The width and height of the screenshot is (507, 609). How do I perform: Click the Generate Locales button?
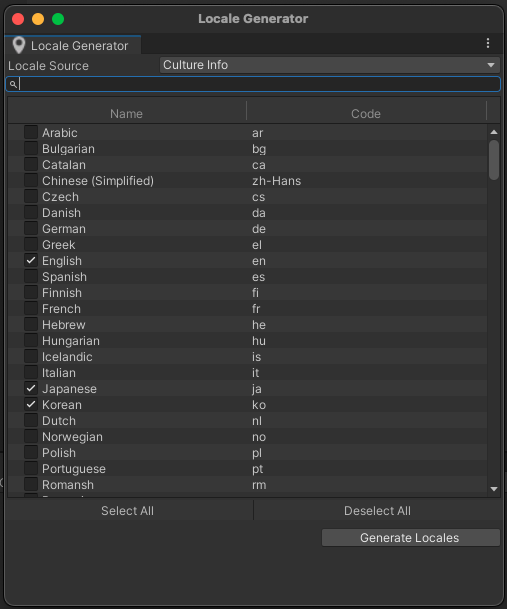coord(411,538)
